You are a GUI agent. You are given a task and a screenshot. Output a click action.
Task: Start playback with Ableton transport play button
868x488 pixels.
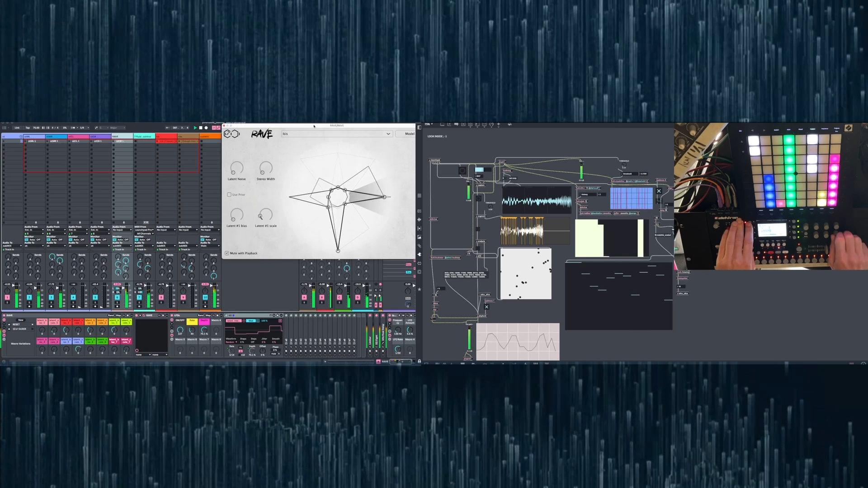pyautogui.click(x=195, y=128)
